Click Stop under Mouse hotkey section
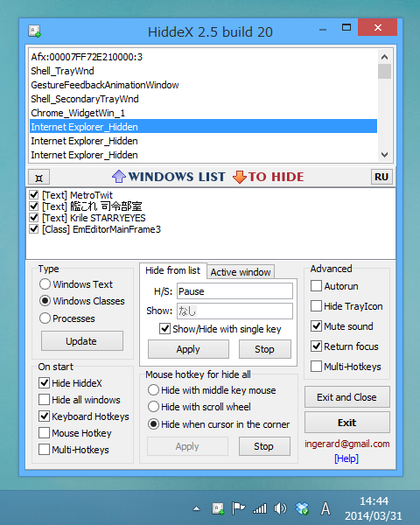The height and width of the screenshot is (525, 420). (264, 446)
